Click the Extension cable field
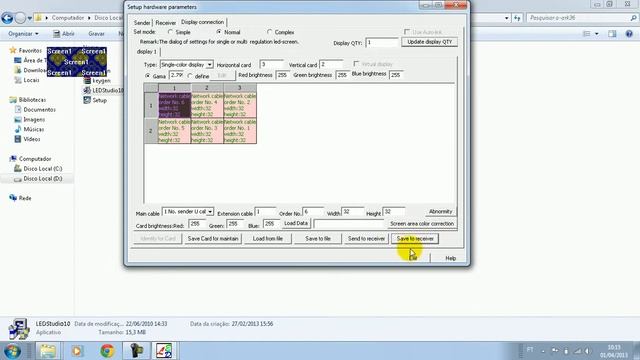 point(265,212)
